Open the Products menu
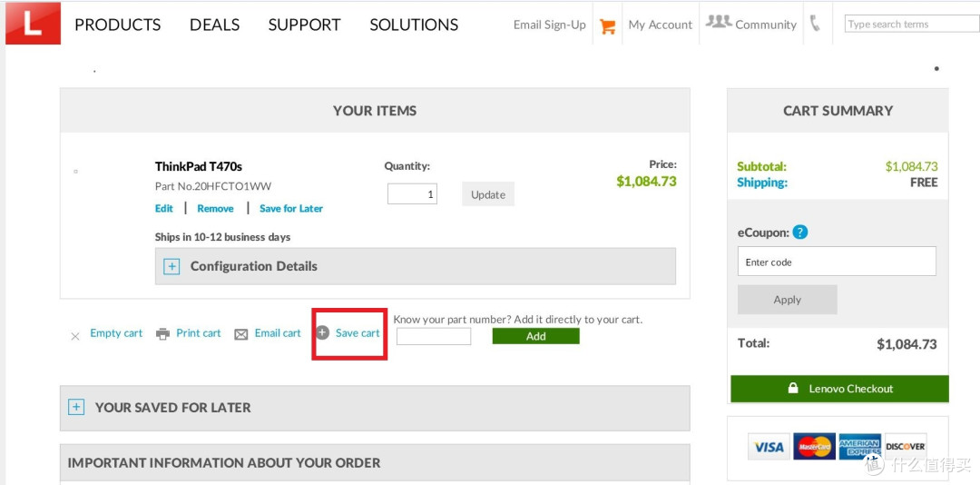Viewport: 980px width, 485px height. tap(118, 25)
